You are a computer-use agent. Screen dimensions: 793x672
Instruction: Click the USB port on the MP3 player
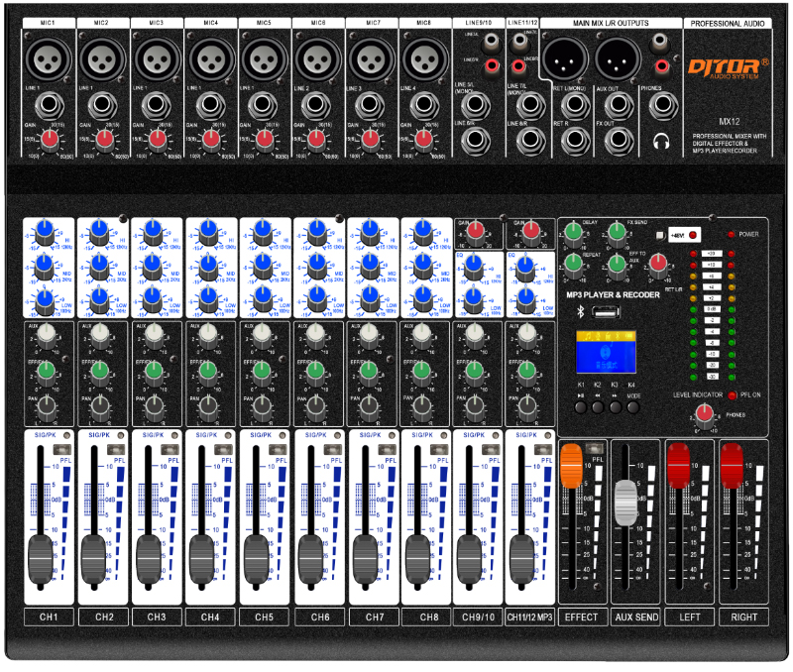(606, 312)
